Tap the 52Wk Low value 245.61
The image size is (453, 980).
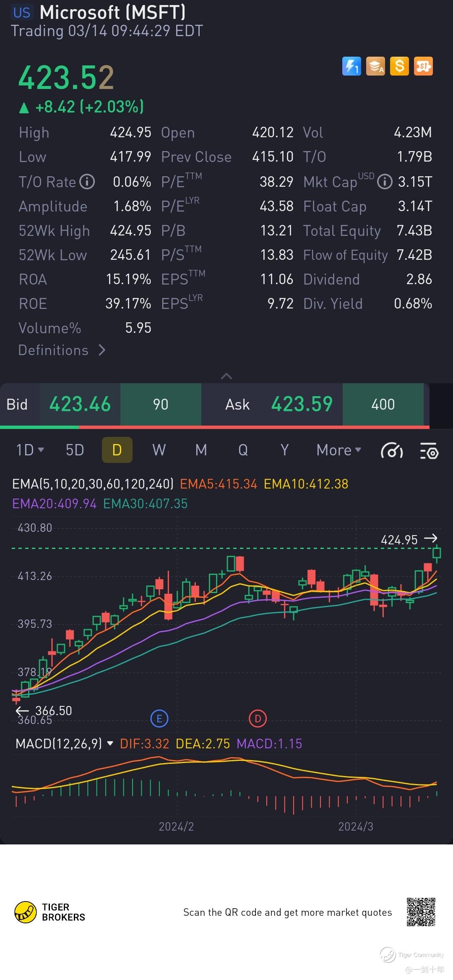pyautogui.click(x=130, y=255)
